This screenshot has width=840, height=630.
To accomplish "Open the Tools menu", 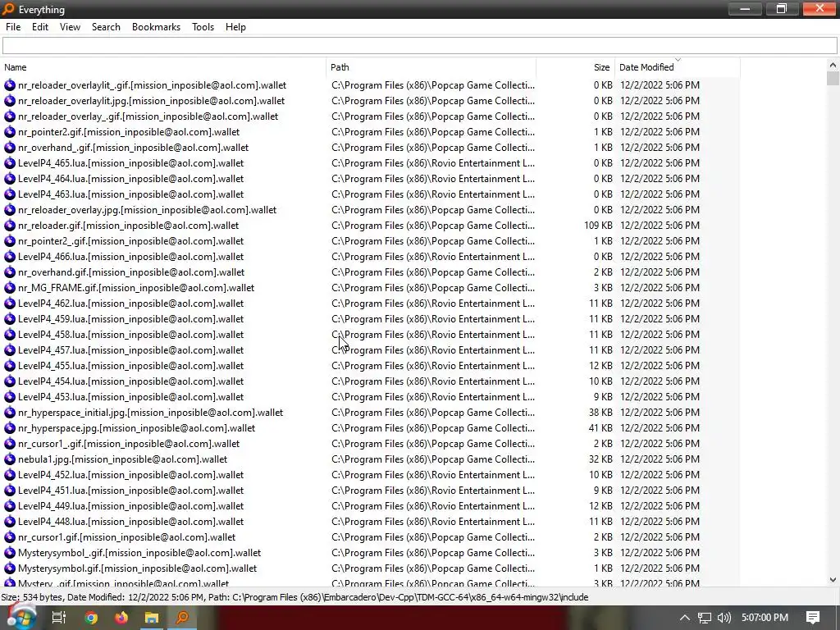I will [x=203, y=27].
